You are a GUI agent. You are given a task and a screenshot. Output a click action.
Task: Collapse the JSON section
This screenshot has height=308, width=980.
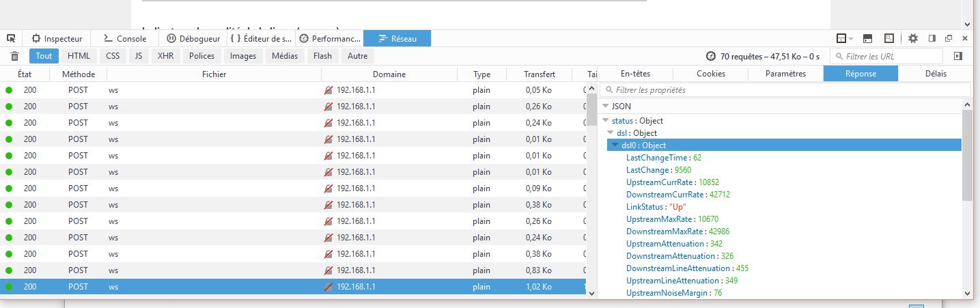(605, 106)
